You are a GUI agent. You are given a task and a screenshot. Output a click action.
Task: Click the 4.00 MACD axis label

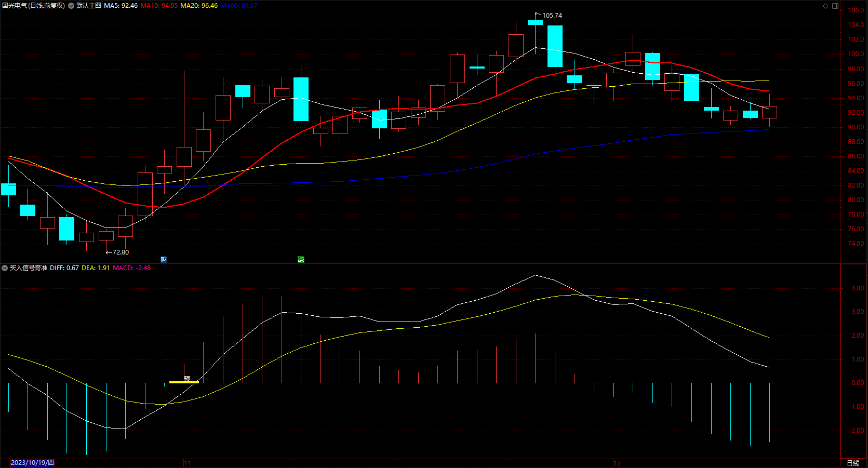coord(858,288)
